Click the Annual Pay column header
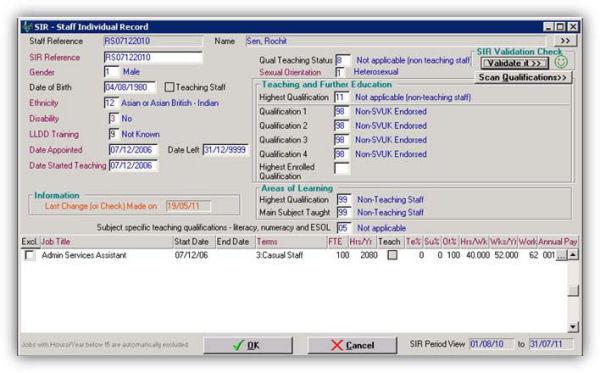This screenshot has width=600, height=373. point(558,242)
